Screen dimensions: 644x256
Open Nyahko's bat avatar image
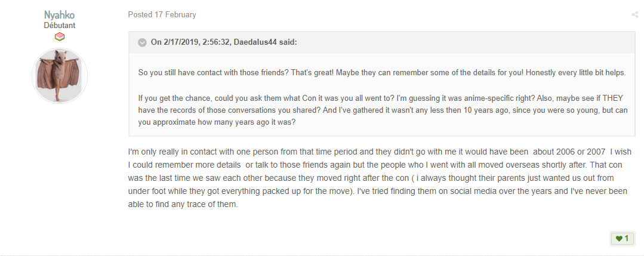(x=60, y=76)
